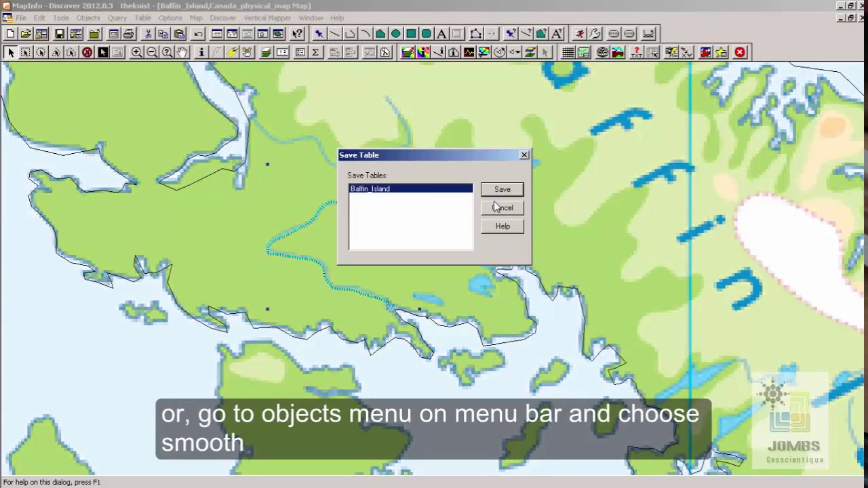Click the red Unselect All icon
The width and height of the screenshot is (868, 488).
(x=87, y=52)
